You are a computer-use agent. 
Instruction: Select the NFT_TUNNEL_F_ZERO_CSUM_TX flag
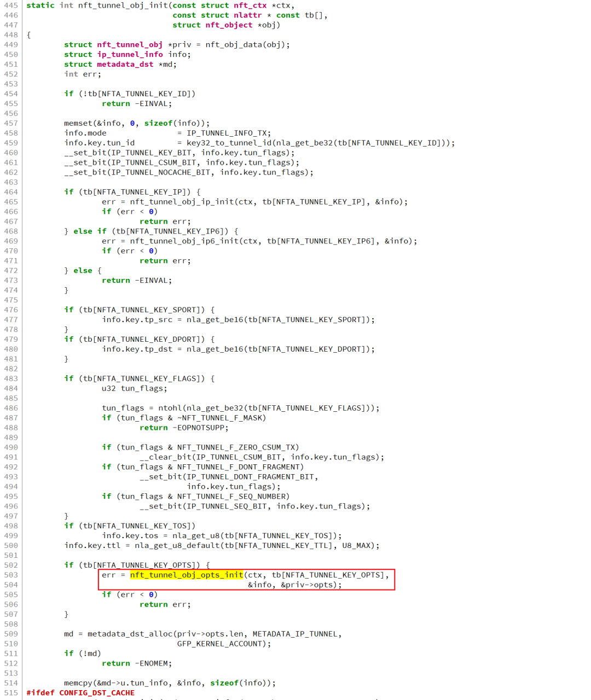point(236,447)
